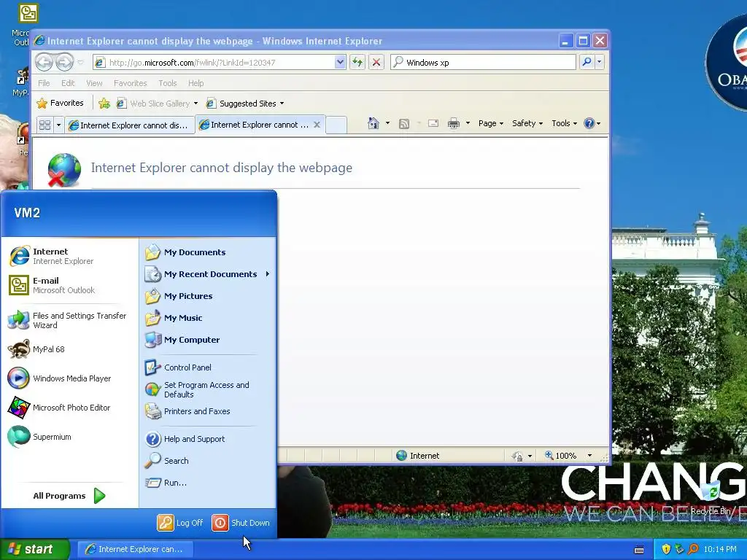Open Tools command bar dropdown

click(x=564, y=123)
